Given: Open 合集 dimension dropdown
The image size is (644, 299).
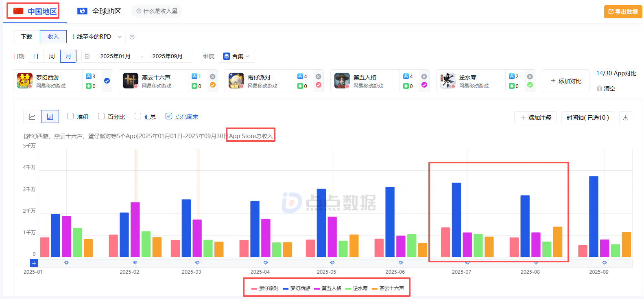Looking at the screenshot, I should coord(236,56).
